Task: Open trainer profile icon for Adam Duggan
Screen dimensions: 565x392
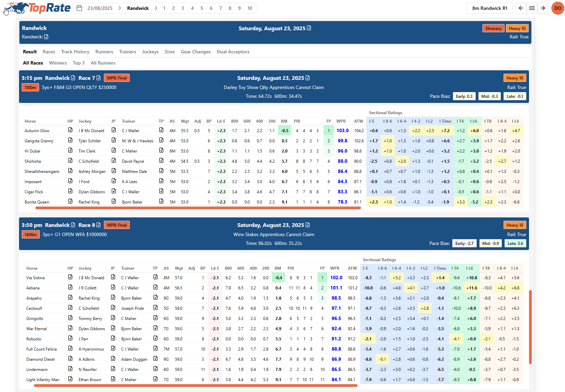Action: (156, 359)
